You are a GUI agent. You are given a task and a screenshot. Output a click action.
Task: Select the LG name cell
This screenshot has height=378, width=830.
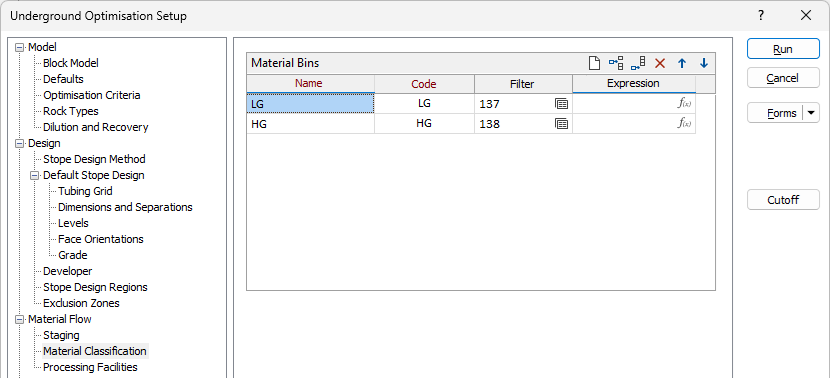(310, 104)
